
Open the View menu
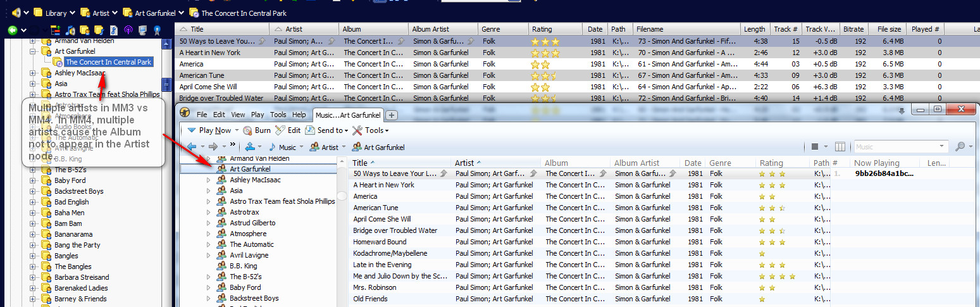[238, 115]
